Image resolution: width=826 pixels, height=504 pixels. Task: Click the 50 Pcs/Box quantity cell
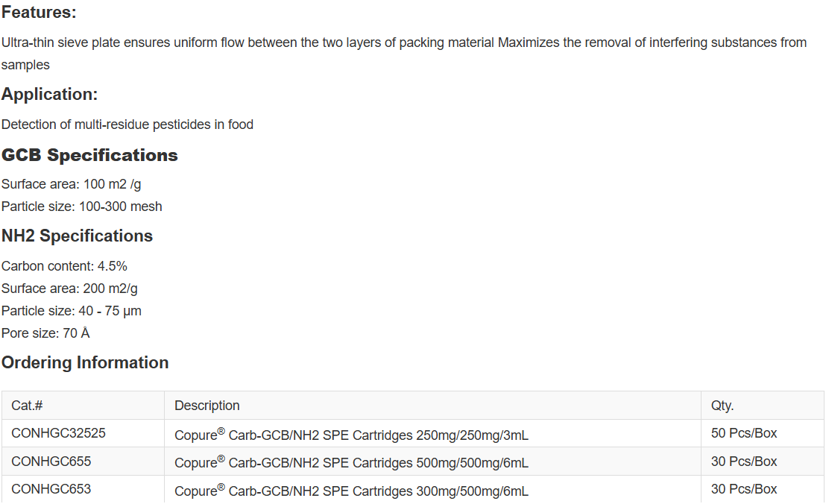(x=744, y=433)
